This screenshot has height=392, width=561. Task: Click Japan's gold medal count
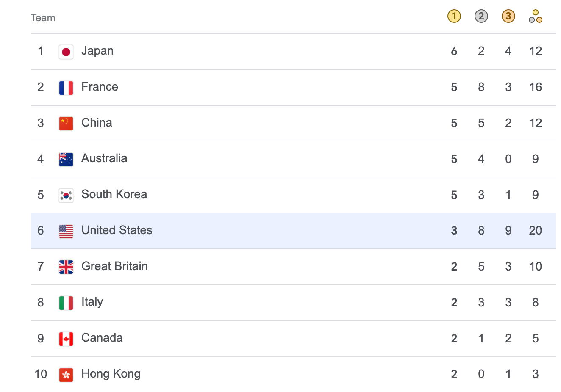pyautogui.click(x=454, y=51)
